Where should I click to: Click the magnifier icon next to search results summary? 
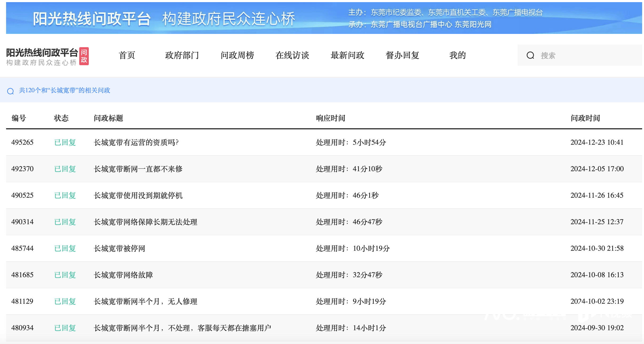[x=11, y=91]
